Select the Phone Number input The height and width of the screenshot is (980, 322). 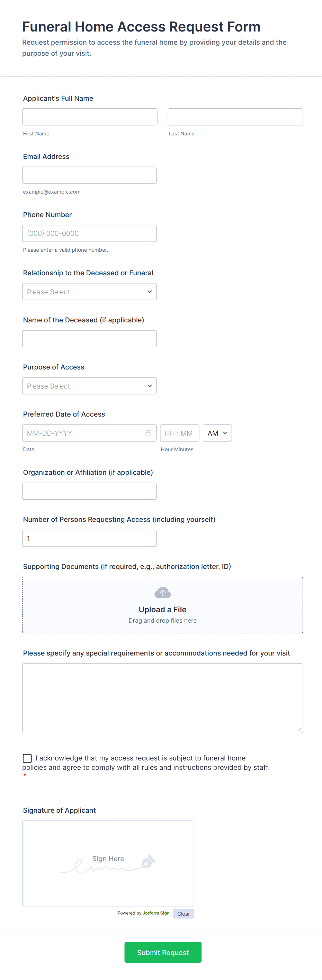(89, 233)
